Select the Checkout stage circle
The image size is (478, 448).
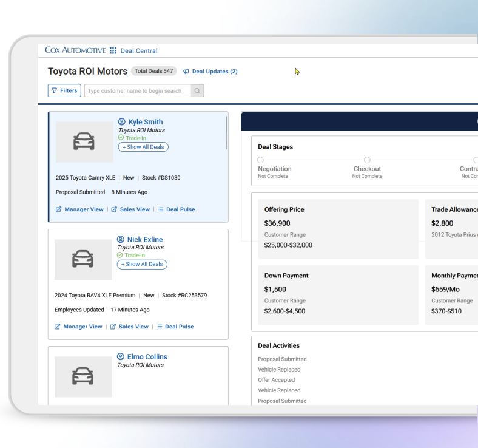(x=367, y=160)
